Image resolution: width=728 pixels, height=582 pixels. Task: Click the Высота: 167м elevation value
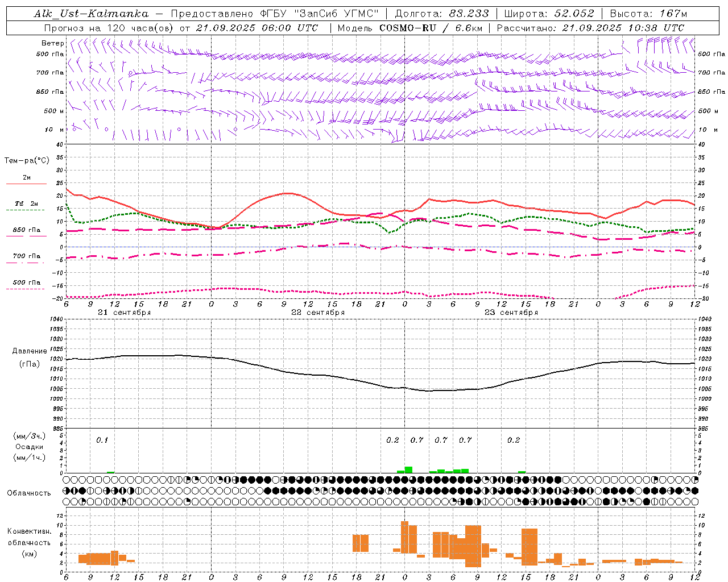[x=648, y=14]
